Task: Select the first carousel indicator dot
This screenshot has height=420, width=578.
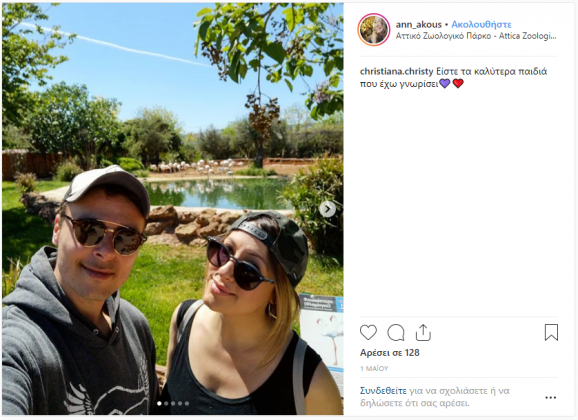Action: 159,403
